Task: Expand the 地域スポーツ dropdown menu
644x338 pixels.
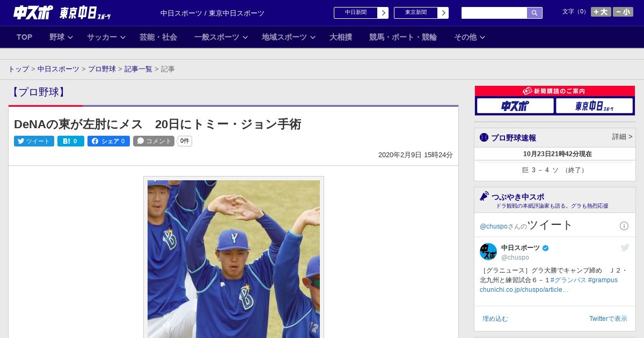Action: (x=289, y=37)
